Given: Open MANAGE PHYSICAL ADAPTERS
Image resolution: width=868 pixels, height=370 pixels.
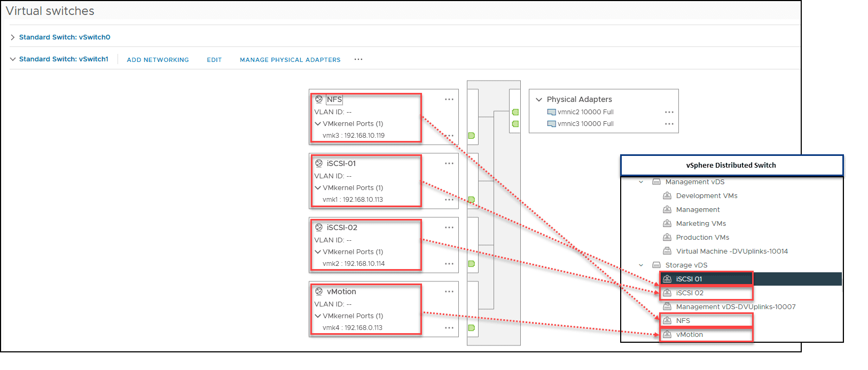Looking at the screenshot, I should (290, 60).
